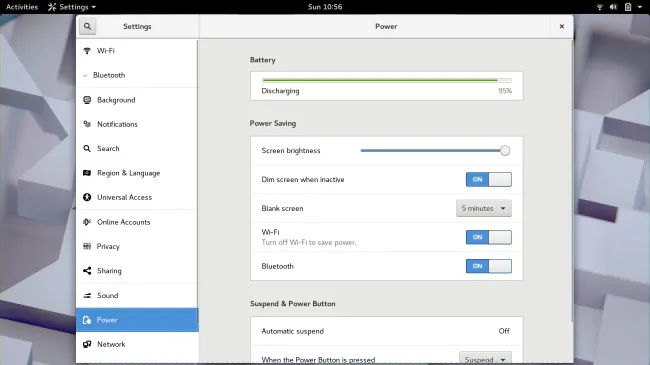Image resolution: width=650 pixels, height=365 pixels.
Task: Click the Automatic suspend Off row
Action: point(386,331)
